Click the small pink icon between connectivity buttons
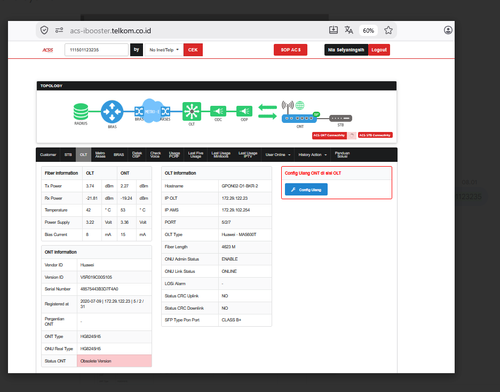Viewport: 500px width, 392px height. [x=352, y=135]
